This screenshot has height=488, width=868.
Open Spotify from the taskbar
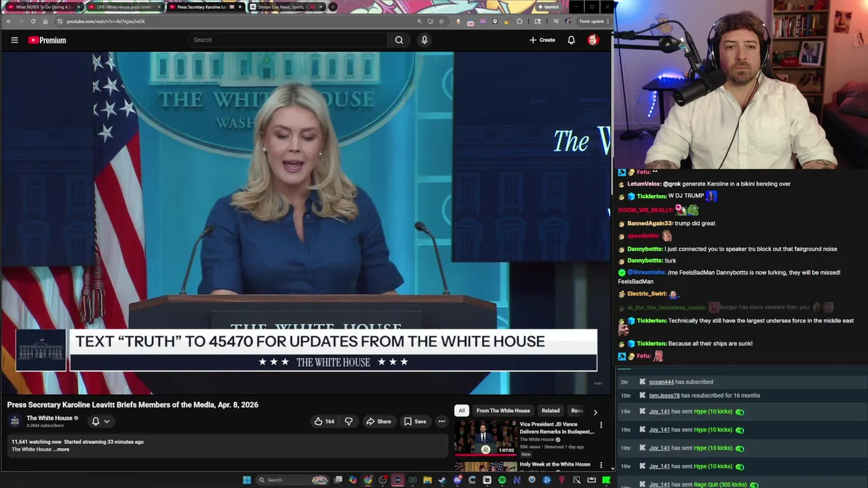pos(502,480)
